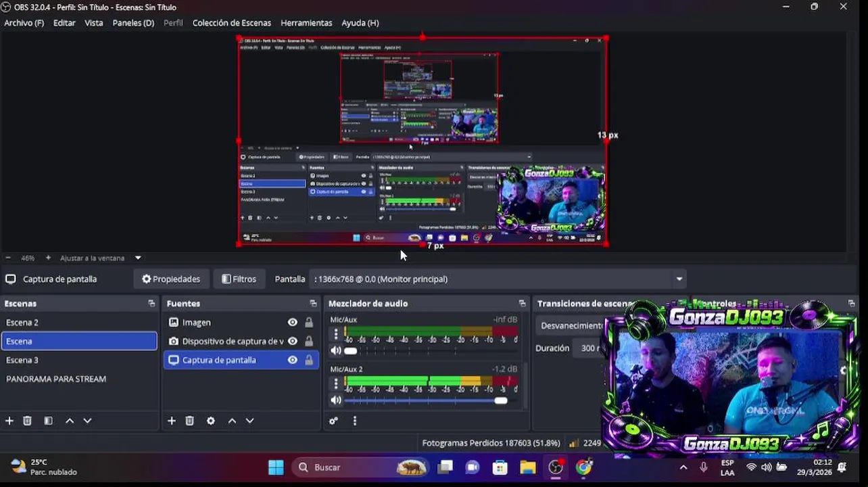Image resolution: width=868 pixels, height=487 pixels.
Task: Open Editar menu
Action: coord(64,23)
